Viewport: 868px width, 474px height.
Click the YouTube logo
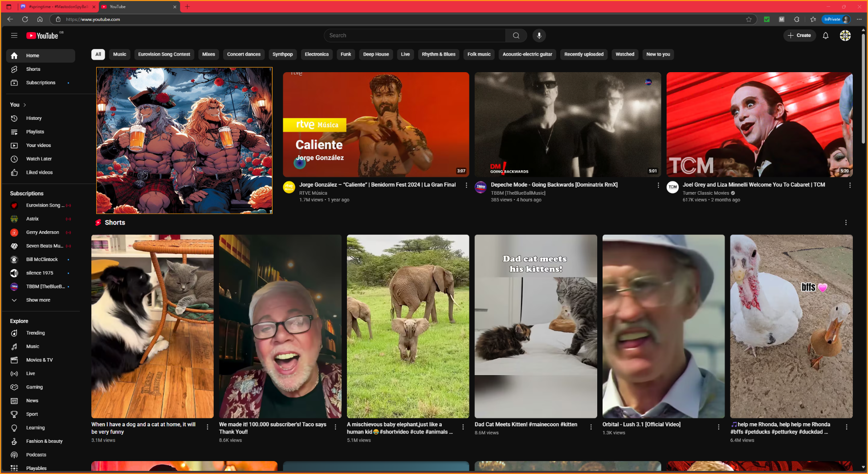[x=43, y=36]
